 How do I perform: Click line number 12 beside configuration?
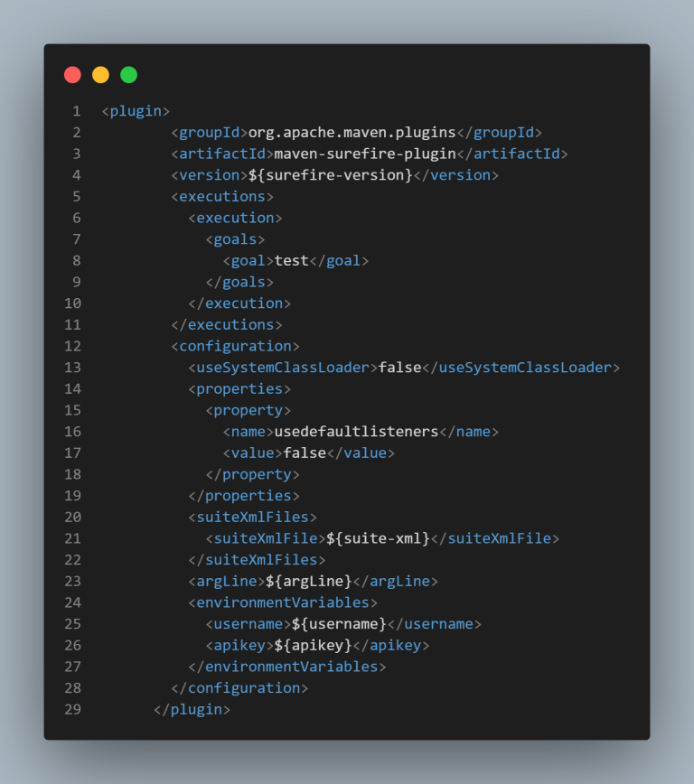tap(73, 346)
